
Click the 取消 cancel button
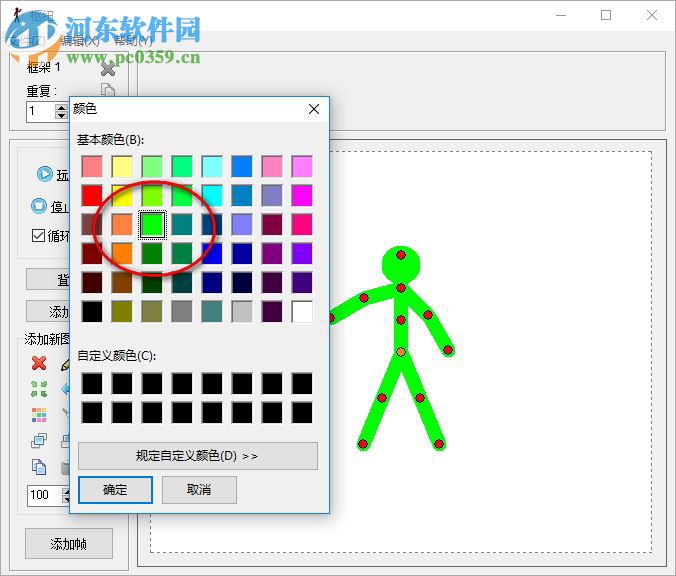[x=199, y=490]
